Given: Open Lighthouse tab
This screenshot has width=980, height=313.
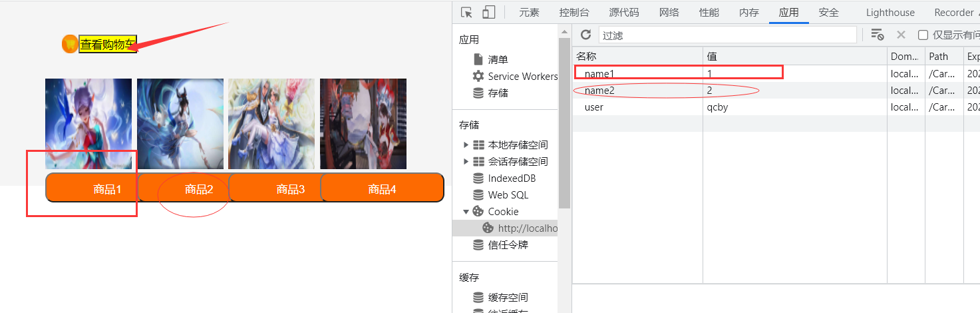Looking at the screenshot, I should pos(890,12).
